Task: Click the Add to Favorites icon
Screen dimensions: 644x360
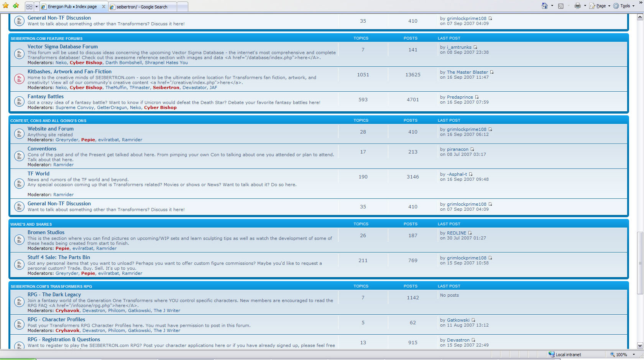Action: pyautogui.click(x=16, y=6)
